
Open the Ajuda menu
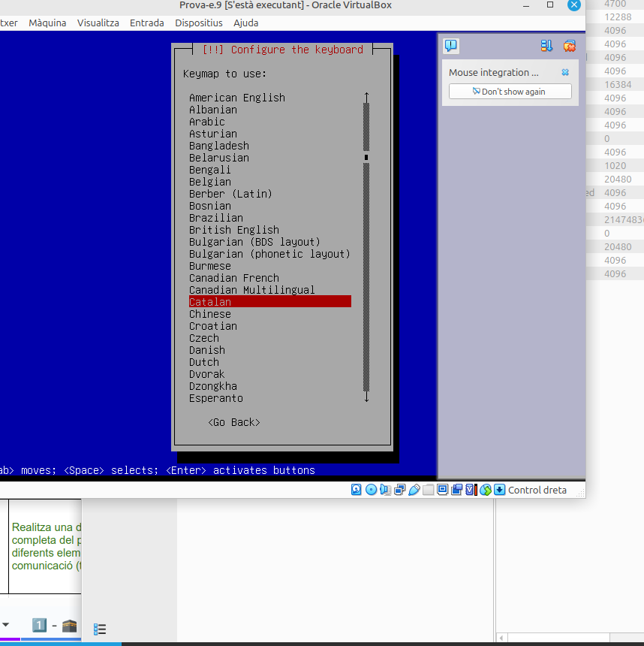[245, 23]
